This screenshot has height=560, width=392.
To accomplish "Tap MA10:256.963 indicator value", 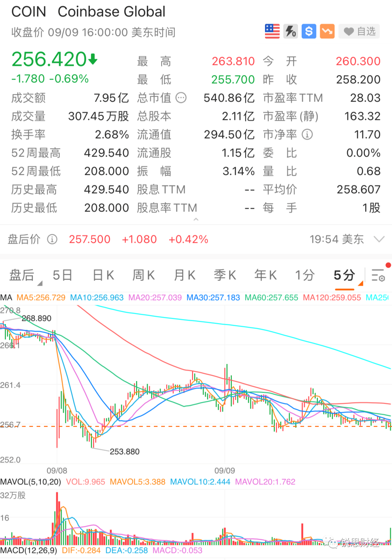I will pyautogui.click(x=97, y=298).
